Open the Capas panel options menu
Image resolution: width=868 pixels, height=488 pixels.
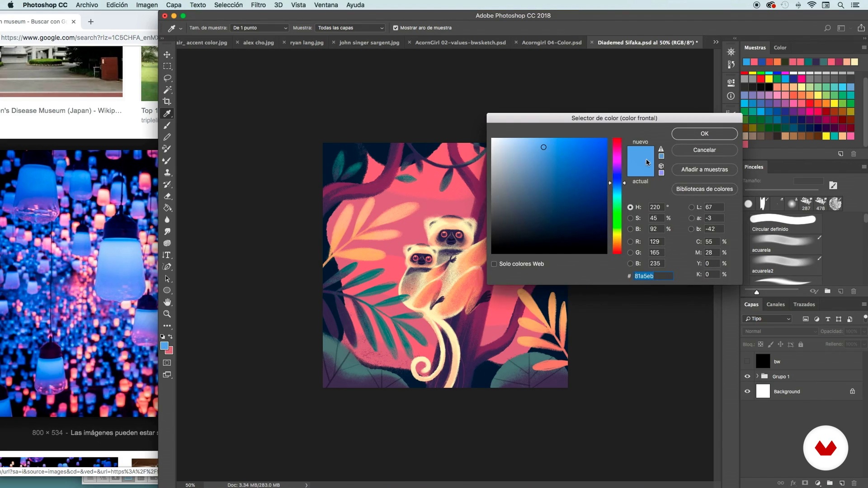864,304
